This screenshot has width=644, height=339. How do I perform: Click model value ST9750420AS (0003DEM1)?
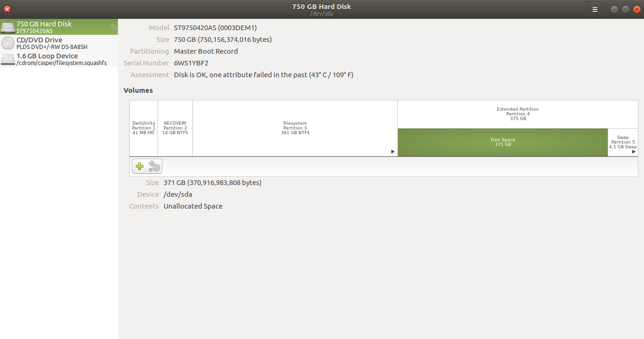tap(215, 28)
